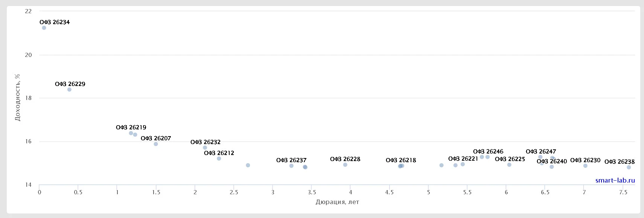This screenshot has width=644, height=218.
Task: Click the ОФЗ 26238 scatter point
Action: (x=629, y=167)
